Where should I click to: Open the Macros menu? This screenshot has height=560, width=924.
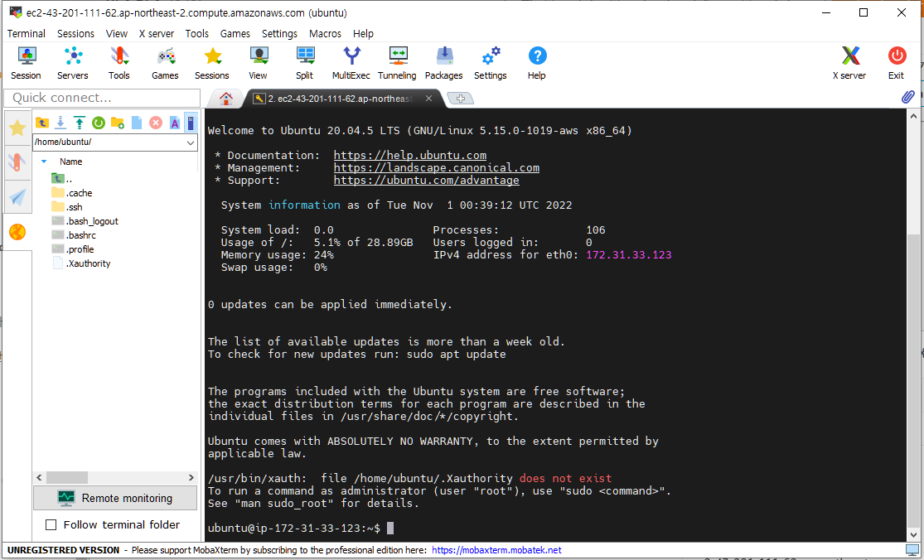coord(326,34)
